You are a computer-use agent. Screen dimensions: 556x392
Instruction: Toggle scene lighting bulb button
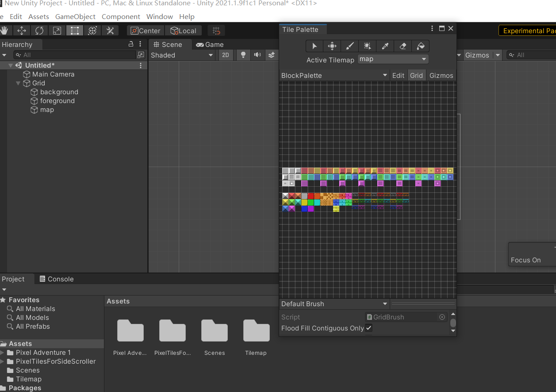242,55
